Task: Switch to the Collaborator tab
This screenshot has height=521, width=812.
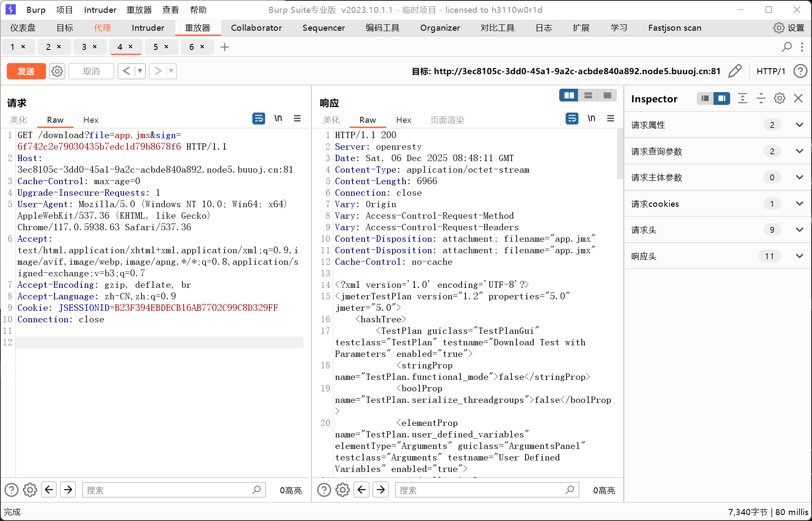Action: click(256, 28)
